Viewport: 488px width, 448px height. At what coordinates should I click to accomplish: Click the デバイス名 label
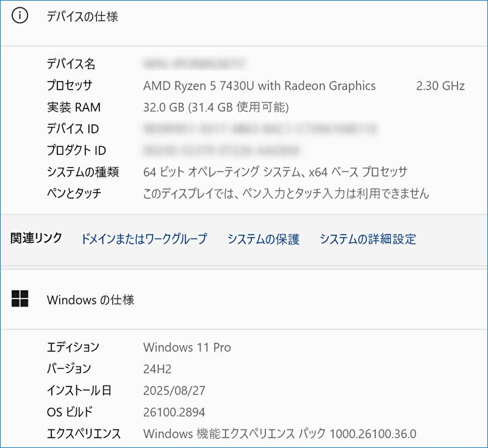71,64
